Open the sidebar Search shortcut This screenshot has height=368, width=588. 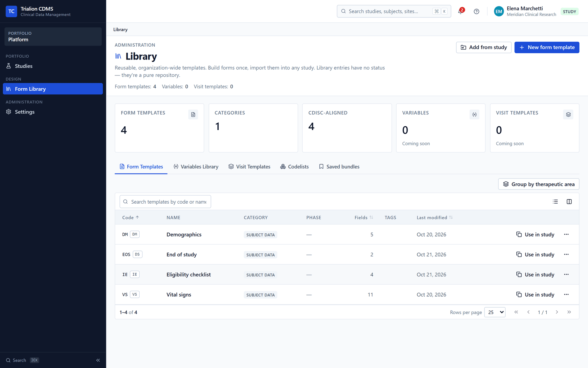[x=22, y=360]
